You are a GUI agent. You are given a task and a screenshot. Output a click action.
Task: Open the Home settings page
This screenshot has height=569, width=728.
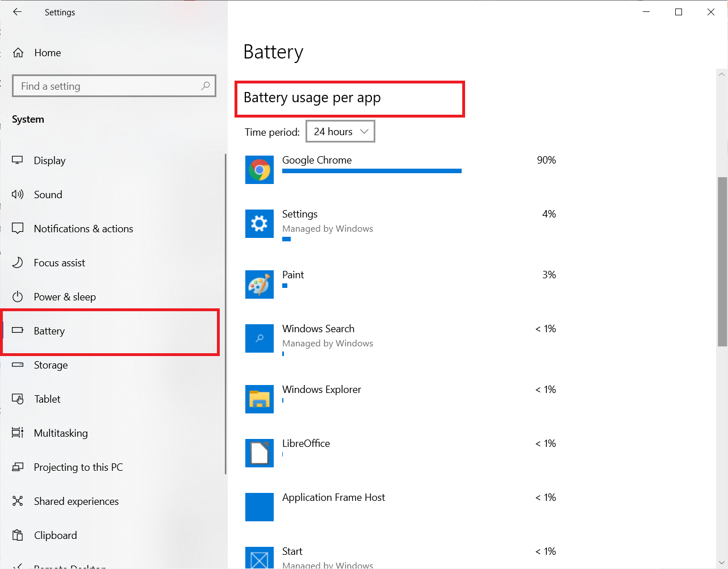tap(48, 53)
